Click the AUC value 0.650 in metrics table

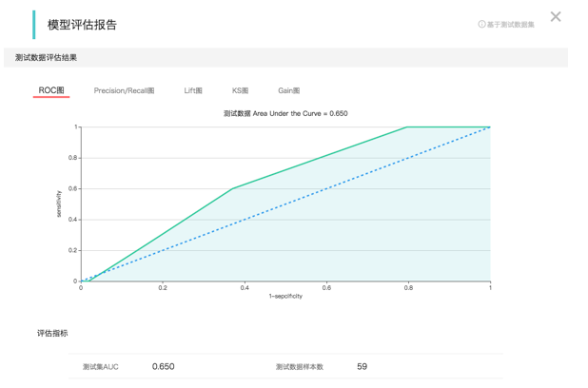tap(164, 366)
